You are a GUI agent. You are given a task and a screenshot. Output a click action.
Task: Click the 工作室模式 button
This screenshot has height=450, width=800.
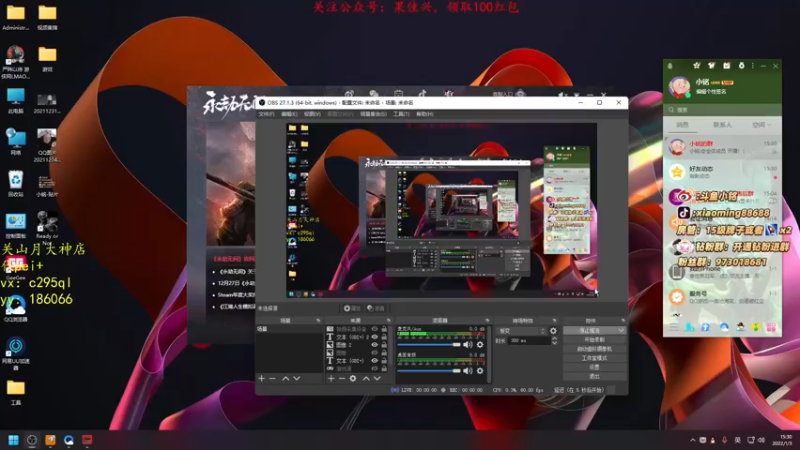(x=594, y=358)
